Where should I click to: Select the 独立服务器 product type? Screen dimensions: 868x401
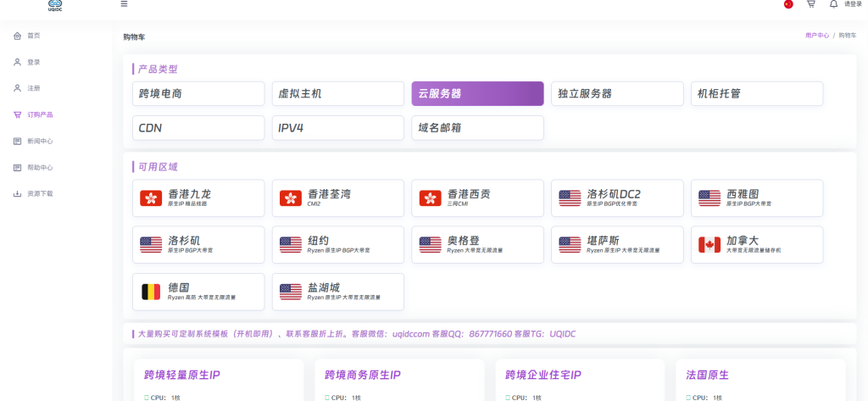click(x=617, y=93)
